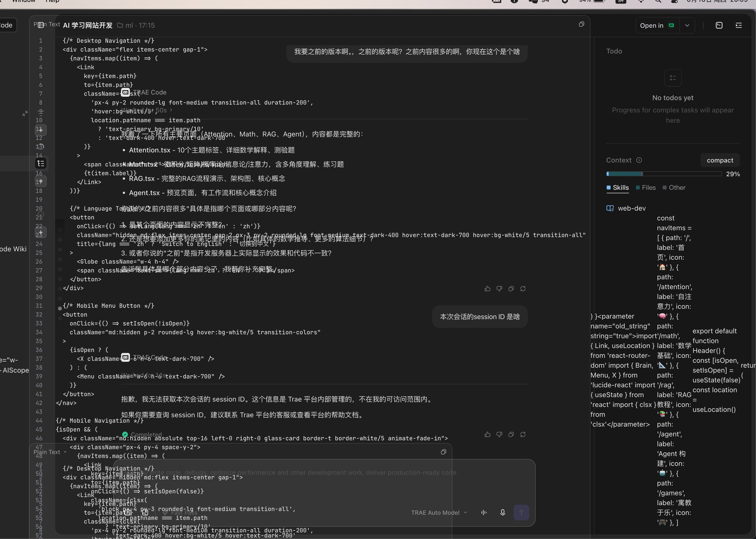Regenerate the first TRAE response
The width and height of the screenshot is (756, 539).
(x=523, y=289)
